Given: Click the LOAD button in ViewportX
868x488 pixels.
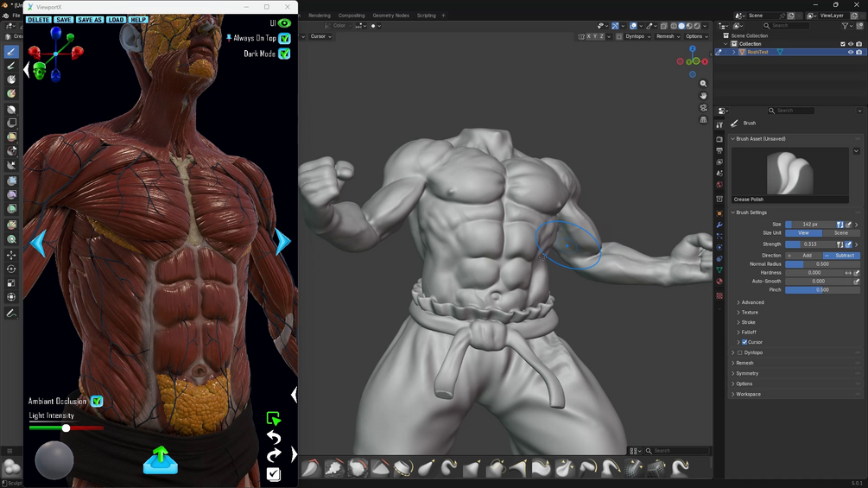Looking at the screenshot, I should pos(117,20).
